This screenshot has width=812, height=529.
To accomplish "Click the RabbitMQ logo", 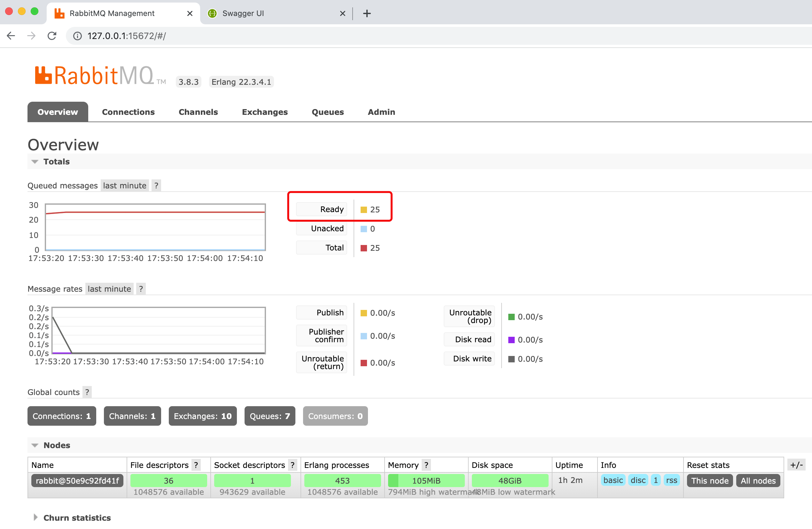I will tap(100, 75).
